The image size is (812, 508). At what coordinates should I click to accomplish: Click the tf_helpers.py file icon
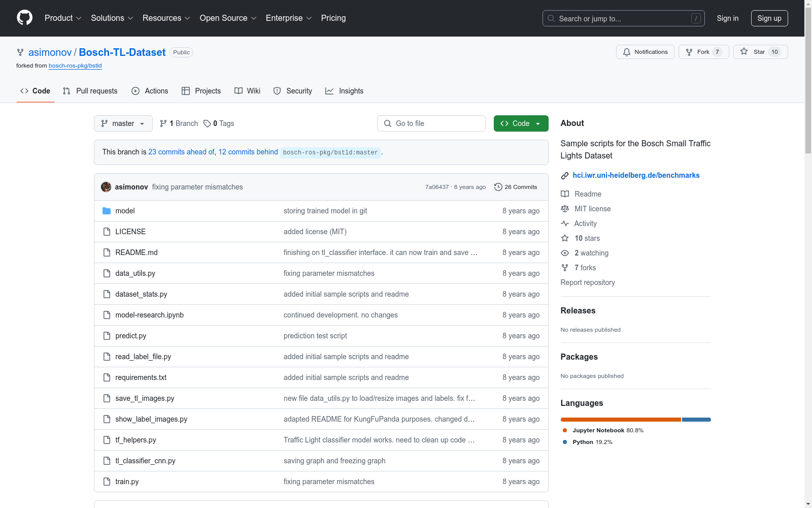click(107, 440)
